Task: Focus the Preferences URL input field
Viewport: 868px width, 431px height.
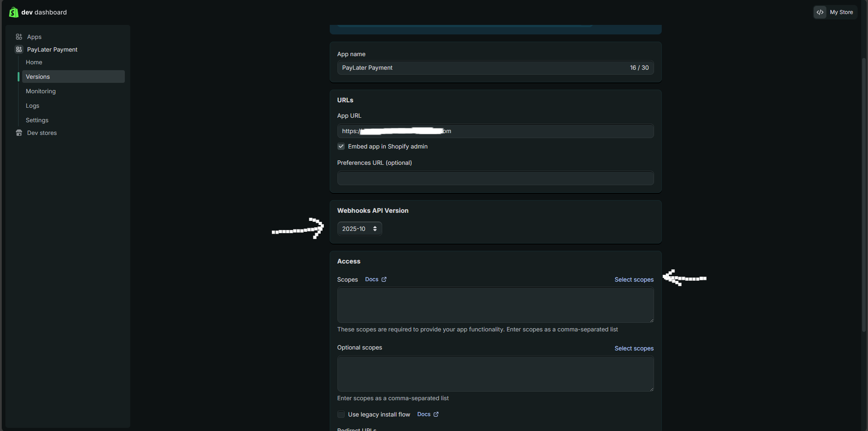Action: click(495, 178)
